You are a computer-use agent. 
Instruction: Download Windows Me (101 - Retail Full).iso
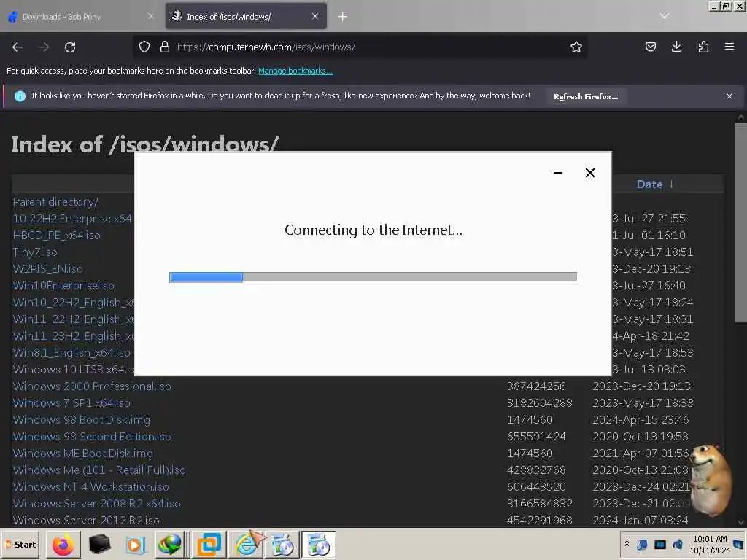click(x=99, y=470)
